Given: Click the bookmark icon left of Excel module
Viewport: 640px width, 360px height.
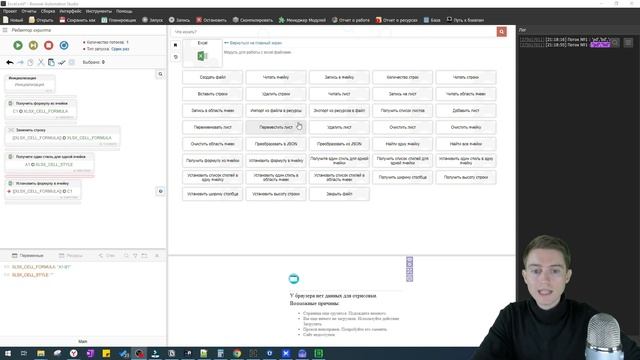Looking at the screenshot, I should (176, 45).
